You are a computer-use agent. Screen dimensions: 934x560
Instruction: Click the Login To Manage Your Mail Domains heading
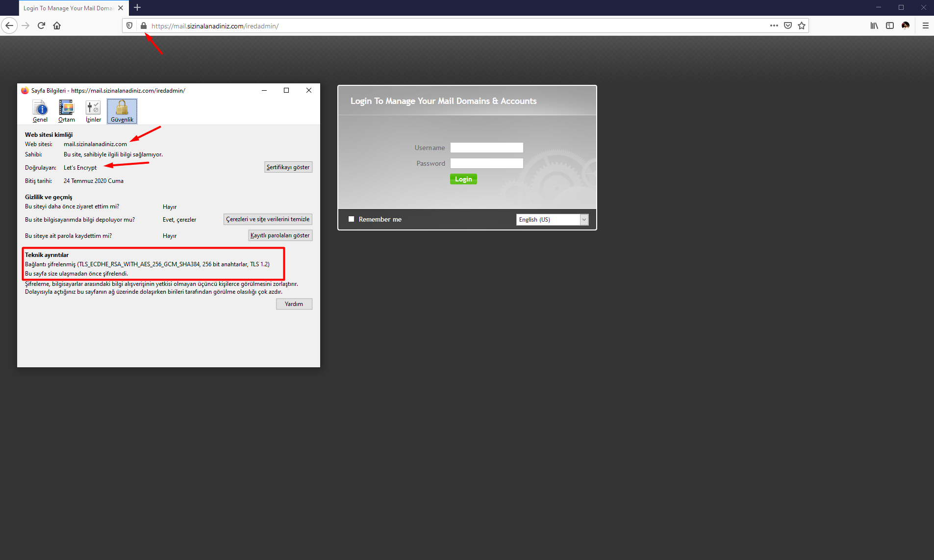pos(443,101)
